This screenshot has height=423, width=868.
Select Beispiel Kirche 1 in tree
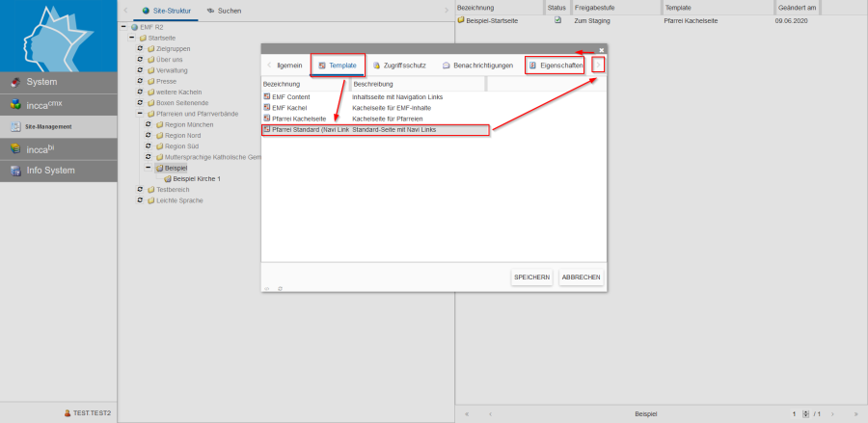(196, 178)
